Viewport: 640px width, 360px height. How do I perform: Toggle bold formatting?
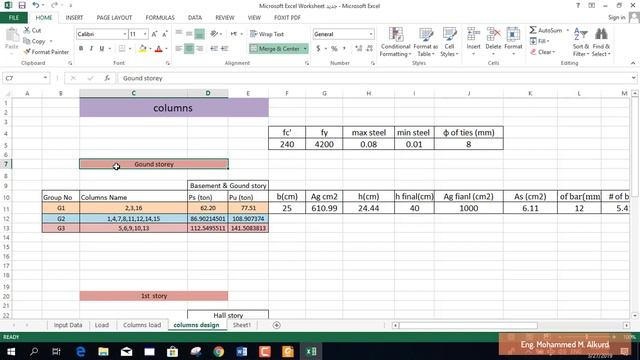pos(81,49)
